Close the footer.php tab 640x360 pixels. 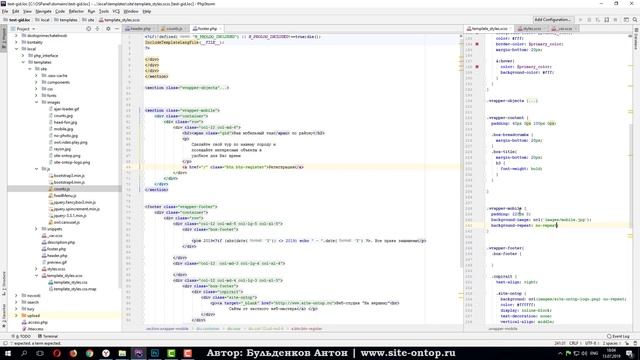[x=220, y=29]
